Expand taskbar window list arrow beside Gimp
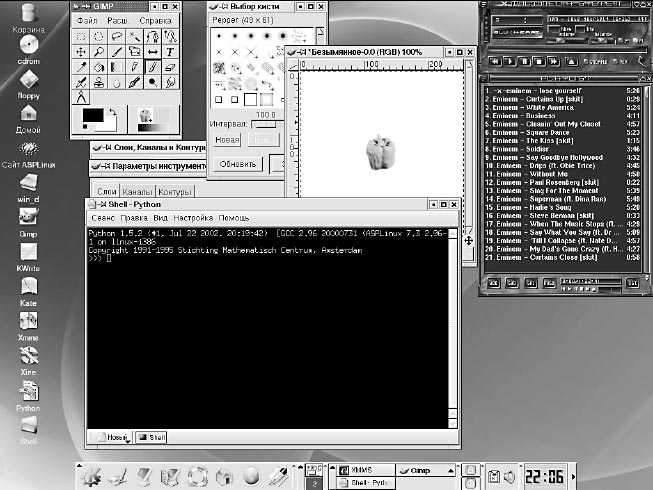This screenshot has height=490, width=653. coord(451,470)
